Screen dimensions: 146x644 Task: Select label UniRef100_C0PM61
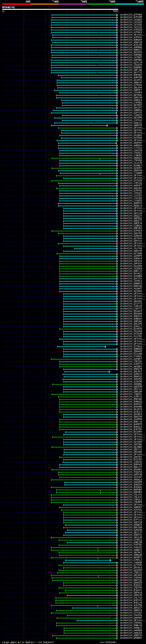pos(131,103)
